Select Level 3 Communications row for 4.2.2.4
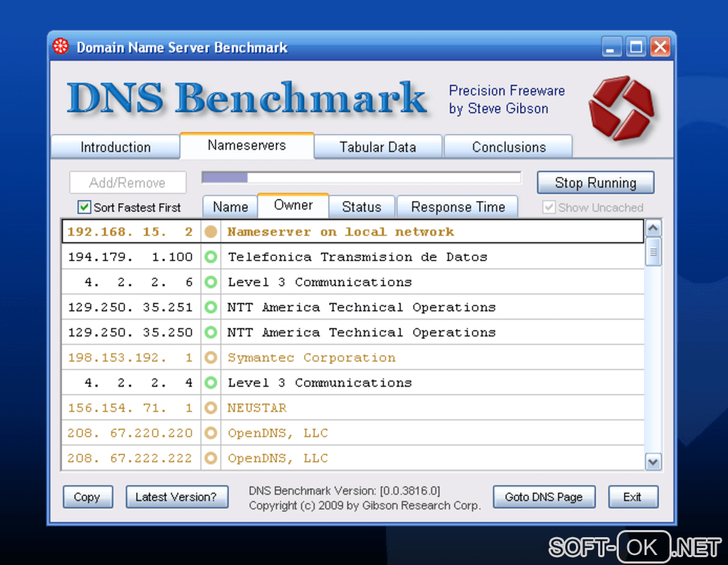 coord(353,382)
